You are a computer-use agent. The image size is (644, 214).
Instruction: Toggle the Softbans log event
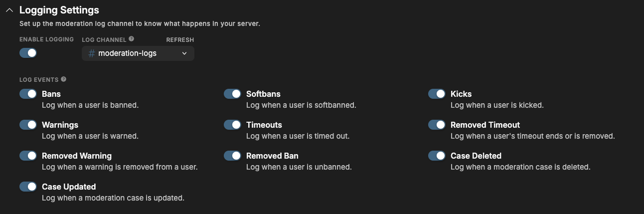coord(233,94)
